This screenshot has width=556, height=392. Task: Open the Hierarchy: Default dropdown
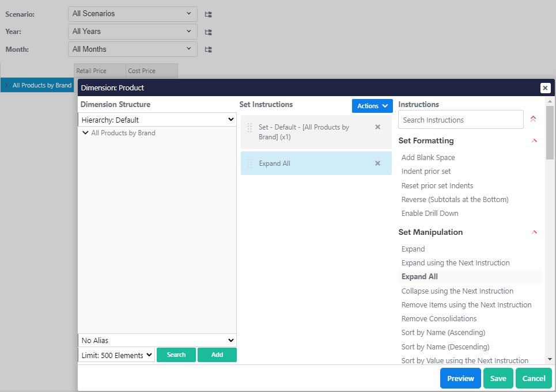click(x=157, y=120)
